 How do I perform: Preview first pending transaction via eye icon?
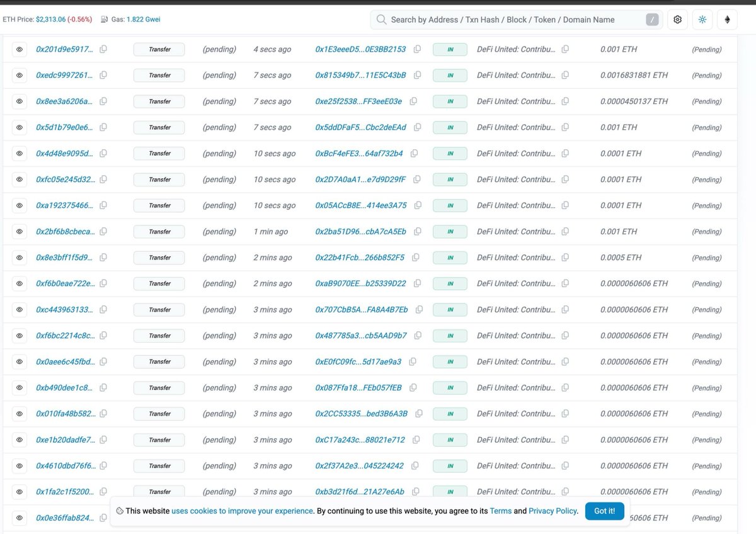pyautogui.click(x=19, y=49)
